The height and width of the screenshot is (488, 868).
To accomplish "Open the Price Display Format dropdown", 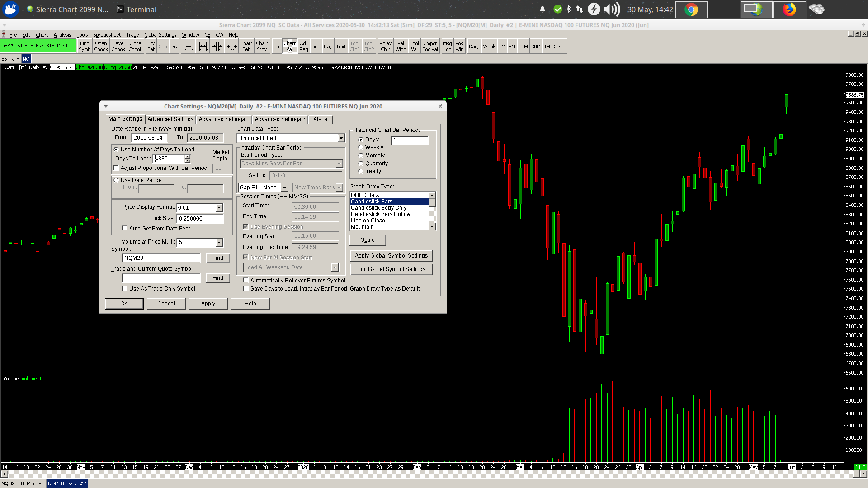I will 219,208.
